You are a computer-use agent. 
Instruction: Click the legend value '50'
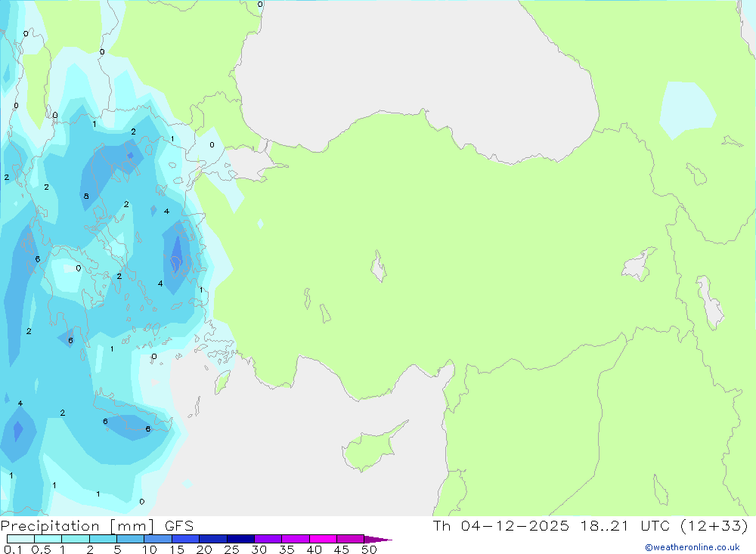click(369, 549)
